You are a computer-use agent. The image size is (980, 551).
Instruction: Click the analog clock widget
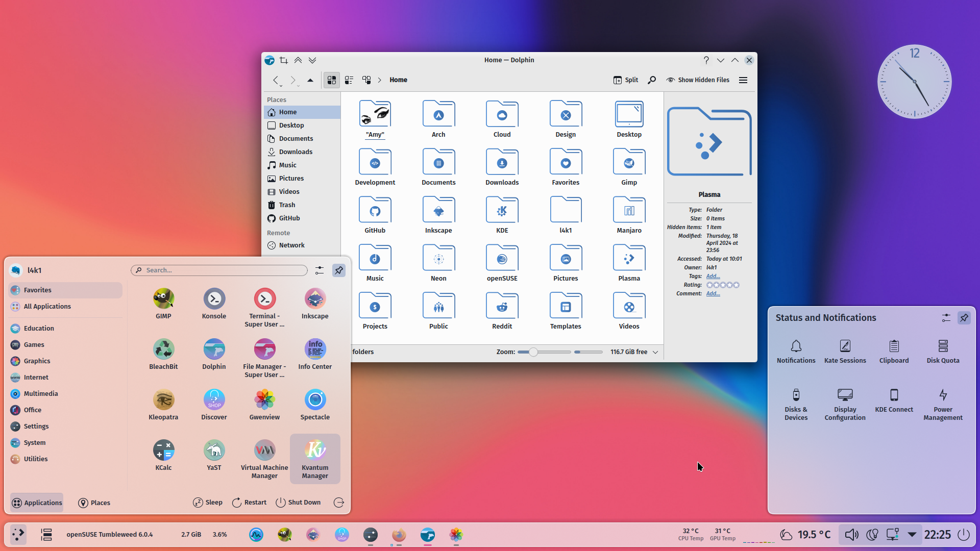(914, 82)
